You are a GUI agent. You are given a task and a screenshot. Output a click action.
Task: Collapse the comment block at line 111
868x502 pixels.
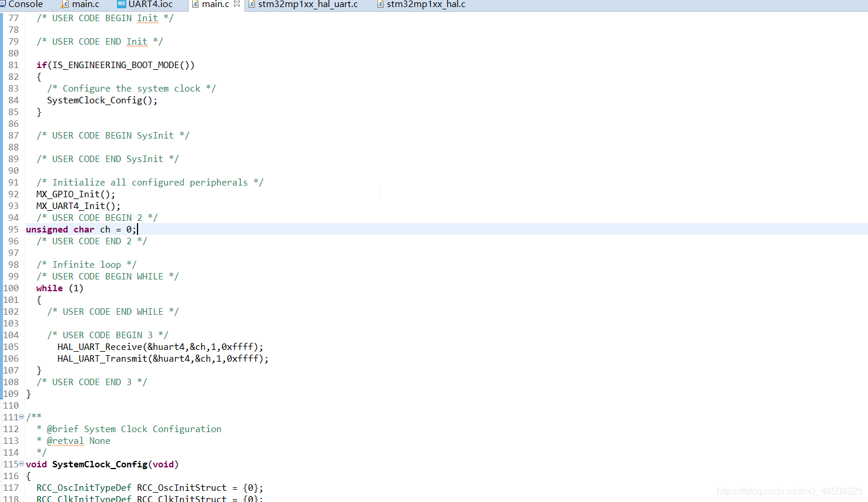[x=22, y=417]
